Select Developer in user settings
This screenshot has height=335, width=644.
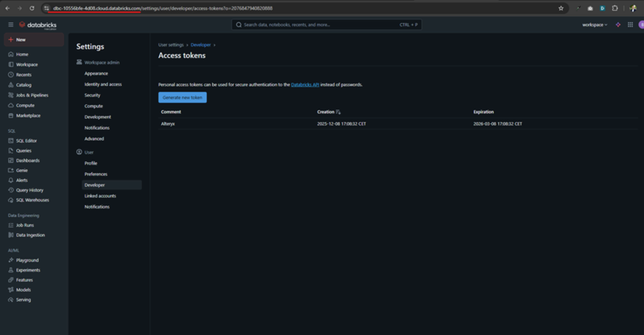coord(112,185)
